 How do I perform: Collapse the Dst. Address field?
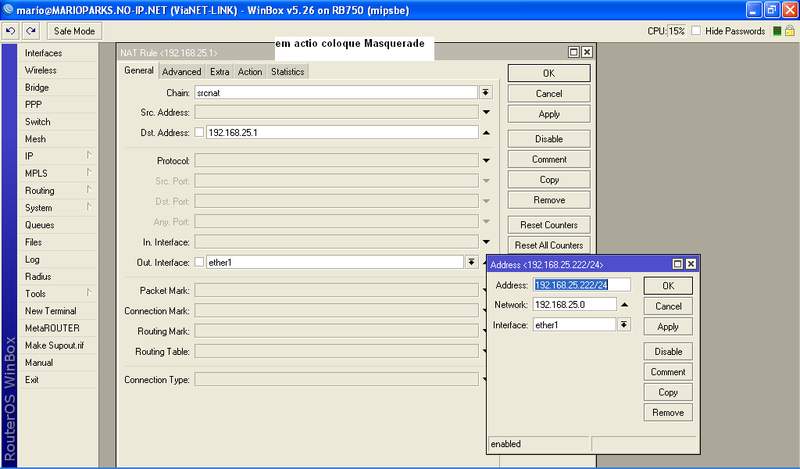pos(486,133)
